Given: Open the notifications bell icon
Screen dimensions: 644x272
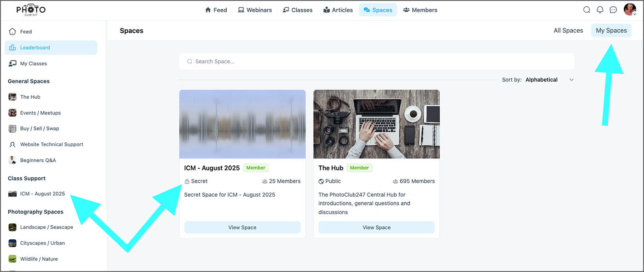Looking at the screenshot, I should click(x=600, y=10).
